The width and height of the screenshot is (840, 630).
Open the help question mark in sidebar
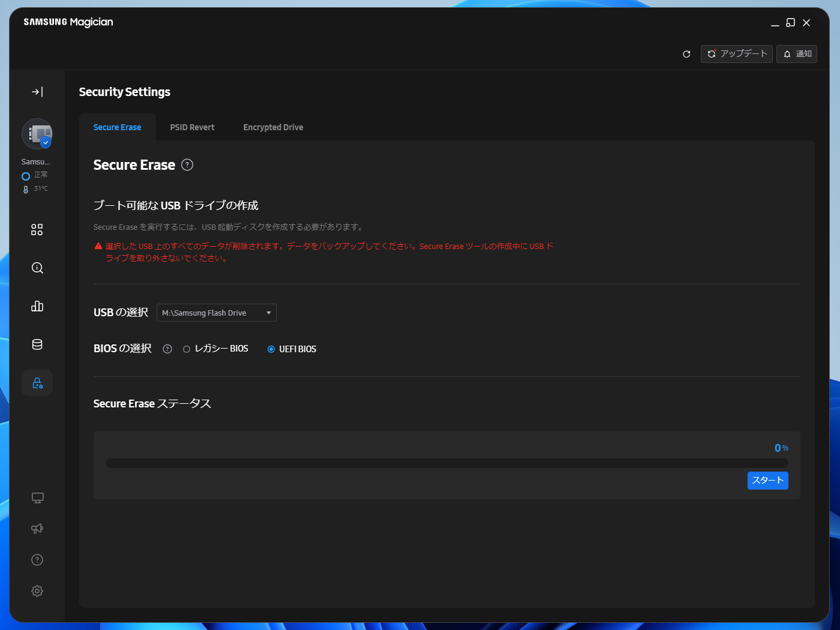(x=37, y=560)
